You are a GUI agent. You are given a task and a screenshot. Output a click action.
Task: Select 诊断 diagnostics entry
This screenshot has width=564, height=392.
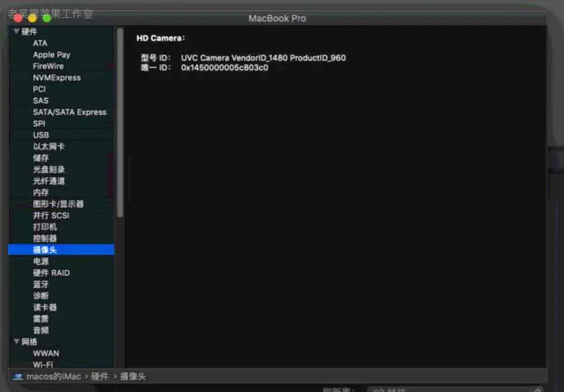point(41,296)
